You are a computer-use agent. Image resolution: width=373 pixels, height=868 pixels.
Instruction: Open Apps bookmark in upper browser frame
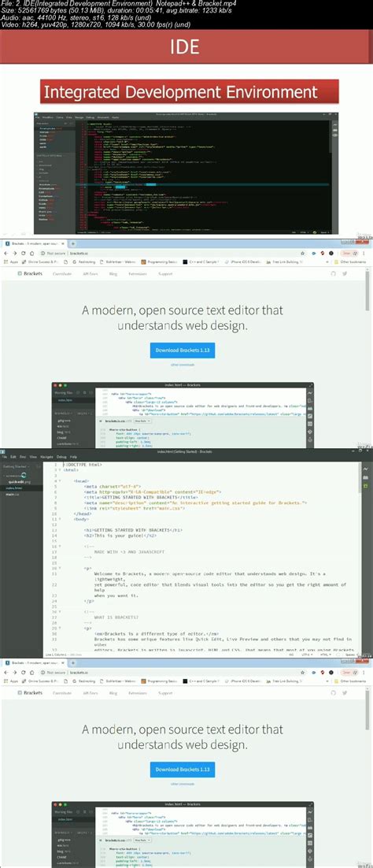pyautogui.click(x=12, y=263)
